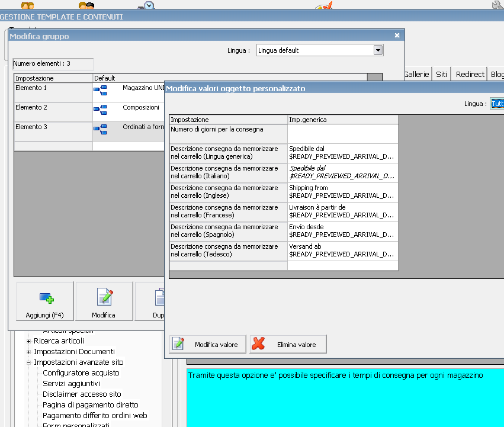504x427 pixels.
Task: Click Imp.generica column header
Action: [x=343, y=120]
